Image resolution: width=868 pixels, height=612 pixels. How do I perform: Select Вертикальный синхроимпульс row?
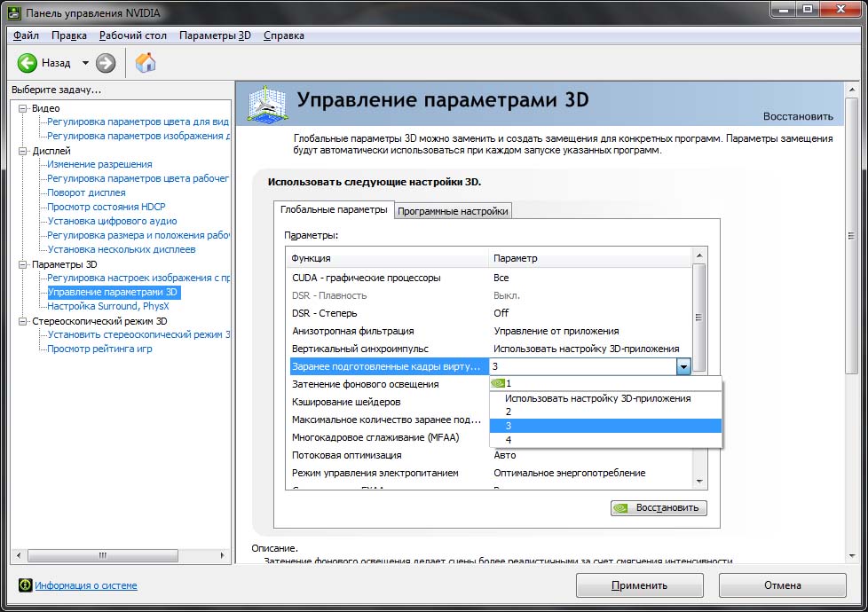[x=490, y=349]
